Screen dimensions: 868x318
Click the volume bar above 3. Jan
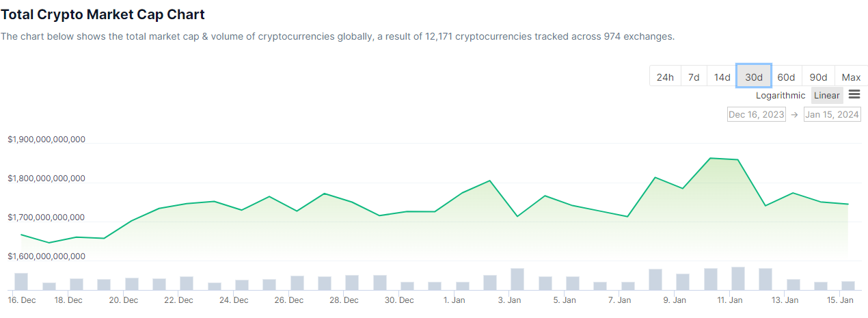[x=517, y=279]
